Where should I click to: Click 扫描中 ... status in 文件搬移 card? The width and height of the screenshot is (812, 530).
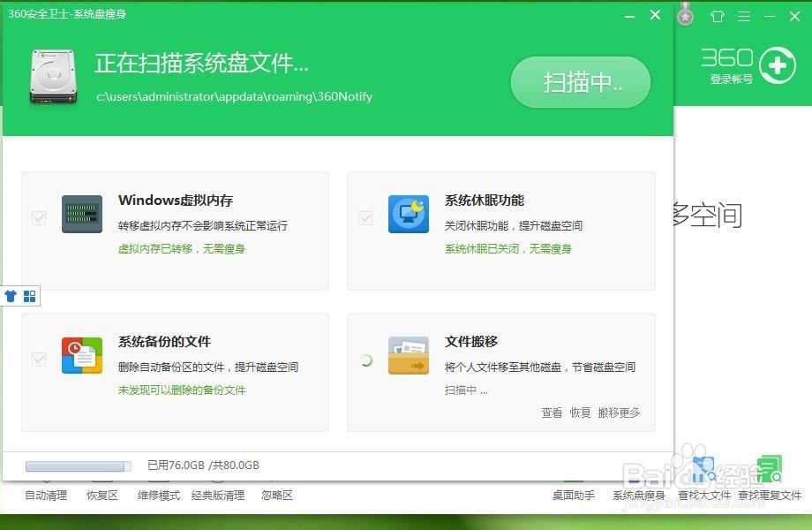[466, 390]
